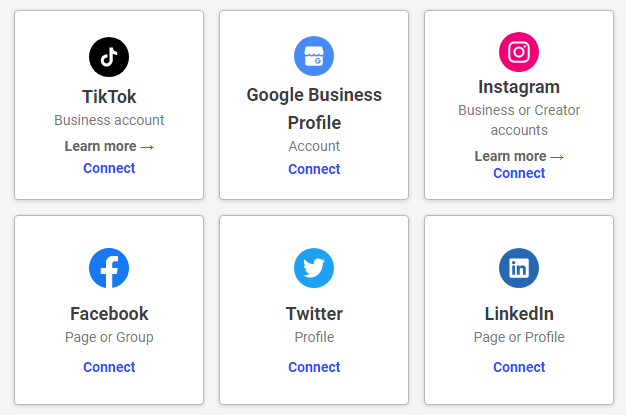Screen dimensions: 626x415
Task: Select the TikTok card title
Action: click(109, 97)
